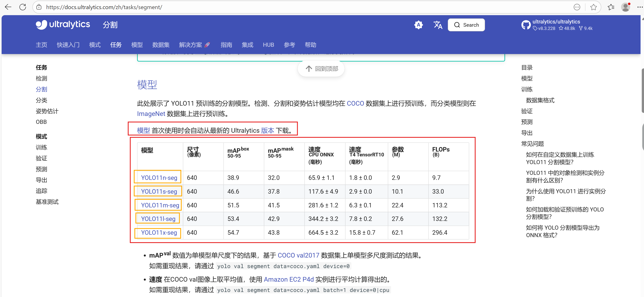The height and width of the screenshot is (297, 644).
Task: Click the 回到顶部 back-to-top button
Action: point(321,69)
